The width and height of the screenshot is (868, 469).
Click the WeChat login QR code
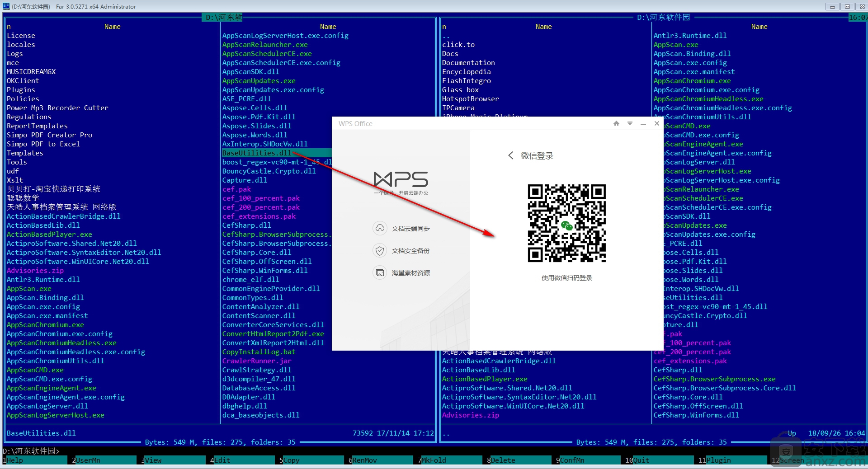(x=567, y=223)
